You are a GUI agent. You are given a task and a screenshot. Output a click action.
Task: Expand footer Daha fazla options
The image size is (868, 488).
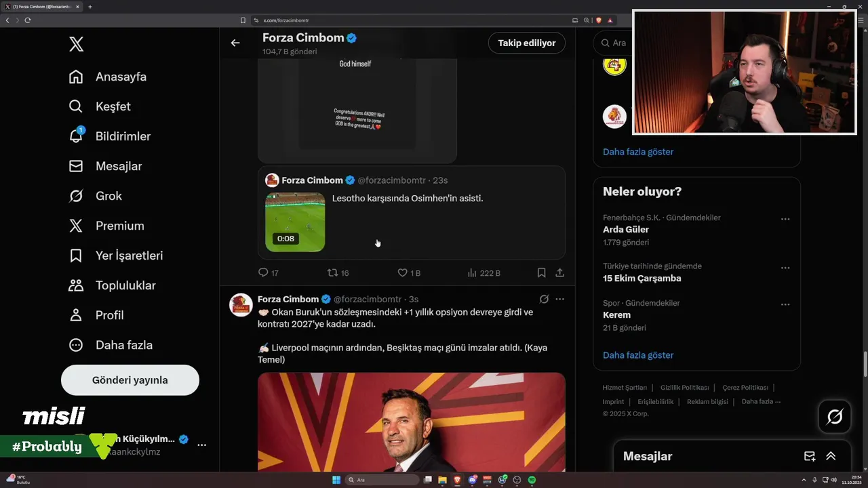click(761, 401)
